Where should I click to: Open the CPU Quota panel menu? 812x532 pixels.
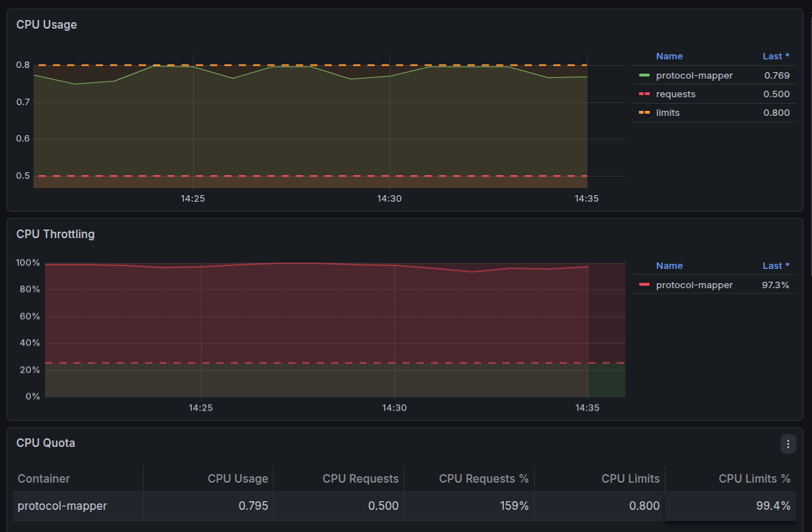pyautogui.click(x=788, y=444)
